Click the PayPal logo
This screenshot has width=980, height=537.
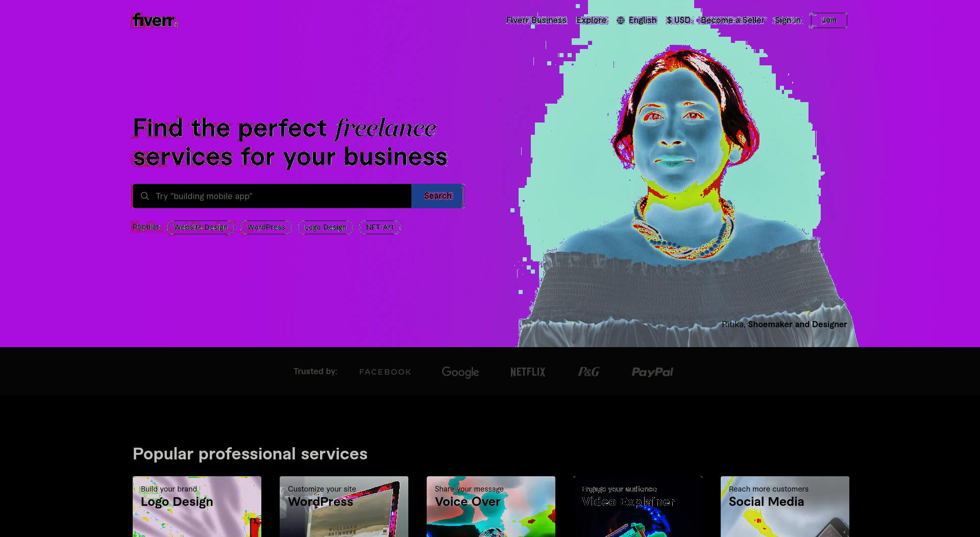click(652, 372)
